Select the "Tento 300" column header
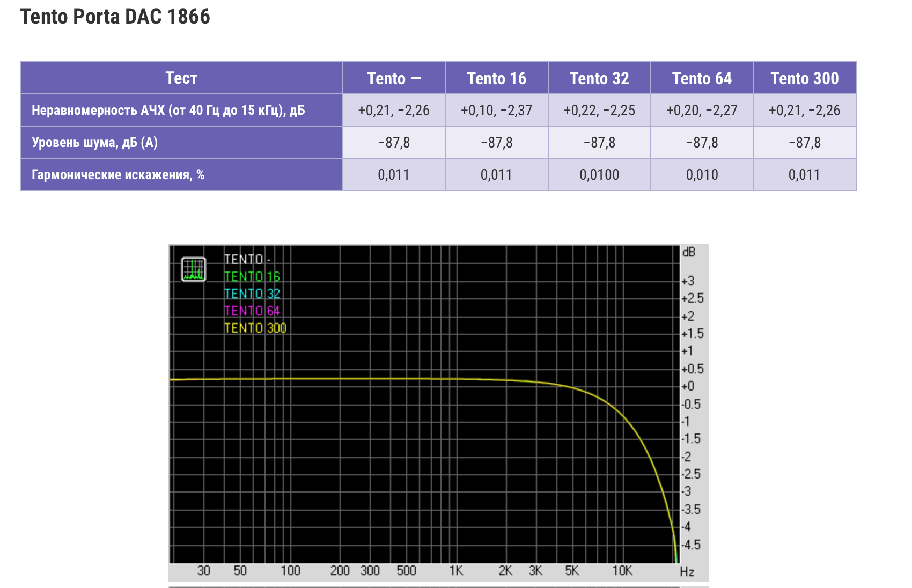The image size is (912, 588). 805,78
